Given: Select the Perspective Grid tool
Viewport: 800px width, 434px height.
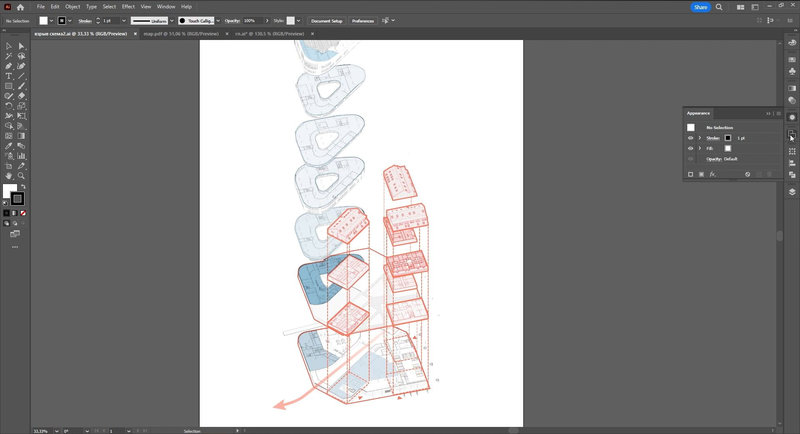Looking at the screenshot, I should [x=21, y=126].
